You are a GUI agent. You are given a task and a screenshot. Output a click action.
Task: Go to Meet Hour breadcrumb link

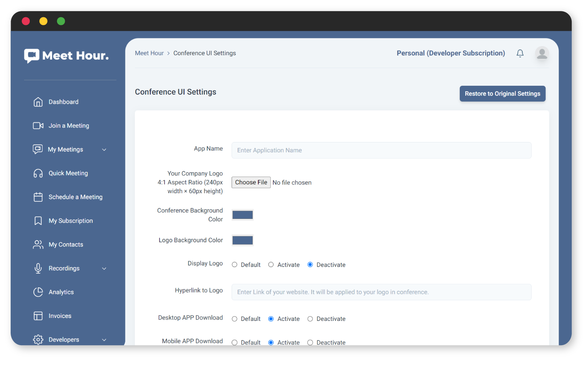point(149,53)
